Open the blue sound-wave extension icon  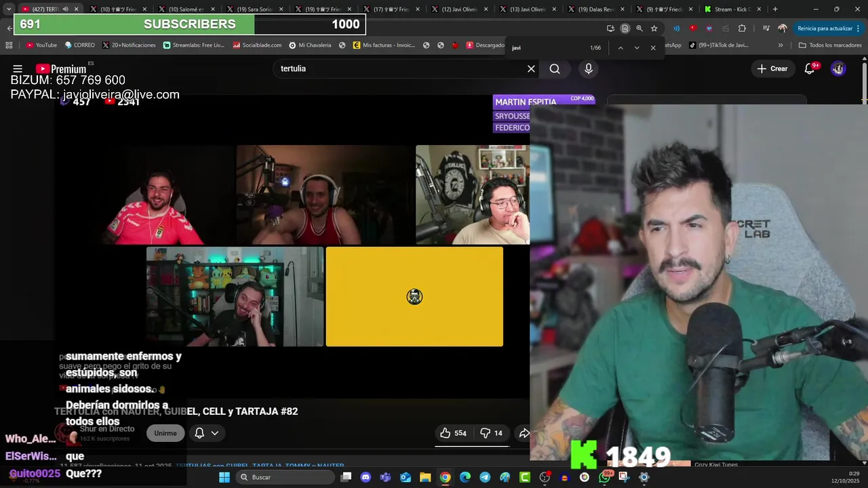coord(676,28)
